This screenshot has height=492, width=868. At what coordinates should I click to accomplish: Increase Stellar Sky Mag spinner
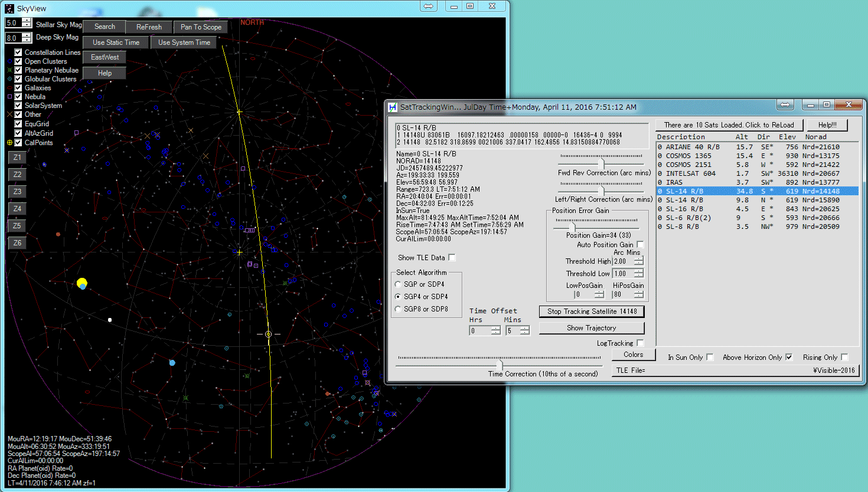pyautogui.click(x=27, y=20)
